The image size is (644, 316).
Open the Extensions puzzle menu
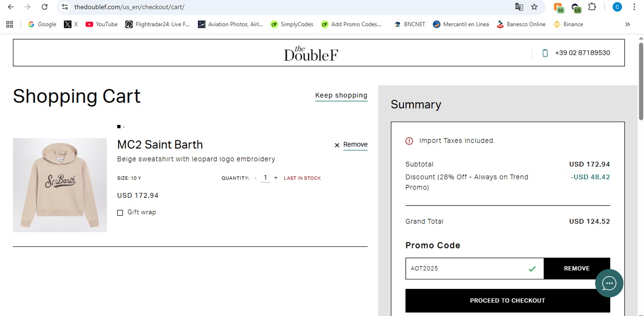(x=592, y=7)
